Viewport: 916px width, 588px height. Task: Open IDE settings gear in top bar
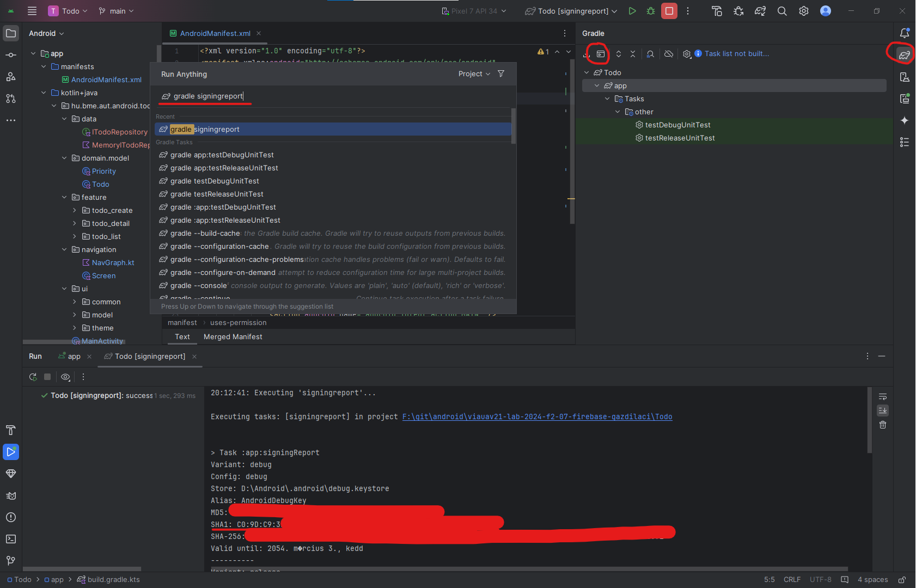coord(804,11)
